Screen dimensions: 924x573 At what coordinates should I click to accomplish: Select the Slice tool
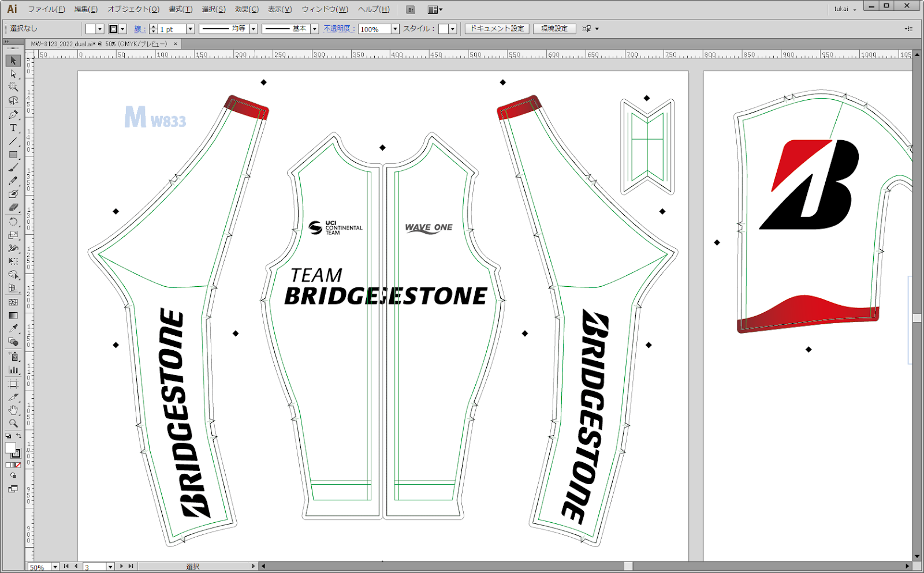coord(13,397)
